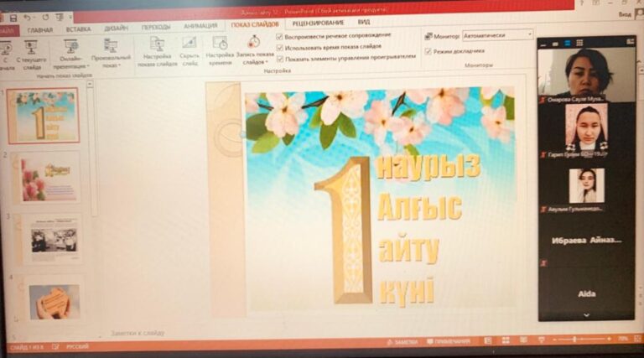Click Rehearse timings icon
The image size is (644, 358).
point(220,50)
